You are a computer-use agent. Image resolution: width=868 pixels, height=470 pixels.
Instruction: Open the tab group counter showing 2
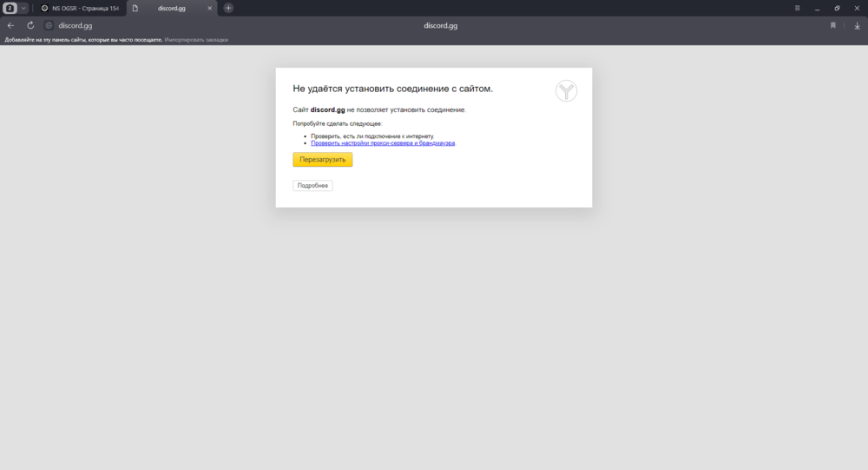click(x=10, y=9)
